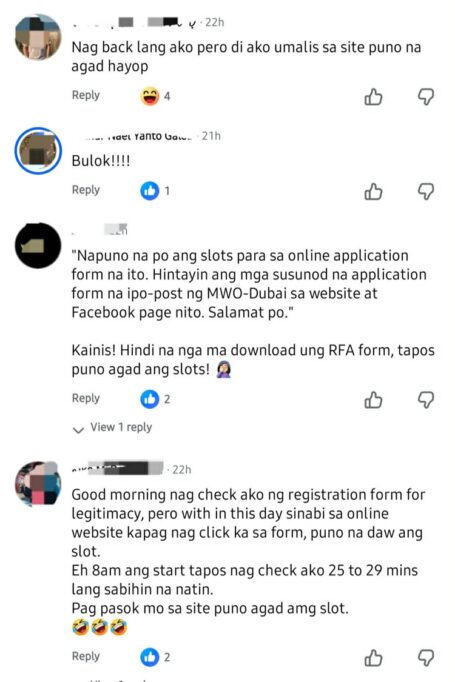This screenshot has width=455, height=682.
Task: Click the chevron beside "View 1 reply"
Action: pyautogui.click(x=78, y=430)
